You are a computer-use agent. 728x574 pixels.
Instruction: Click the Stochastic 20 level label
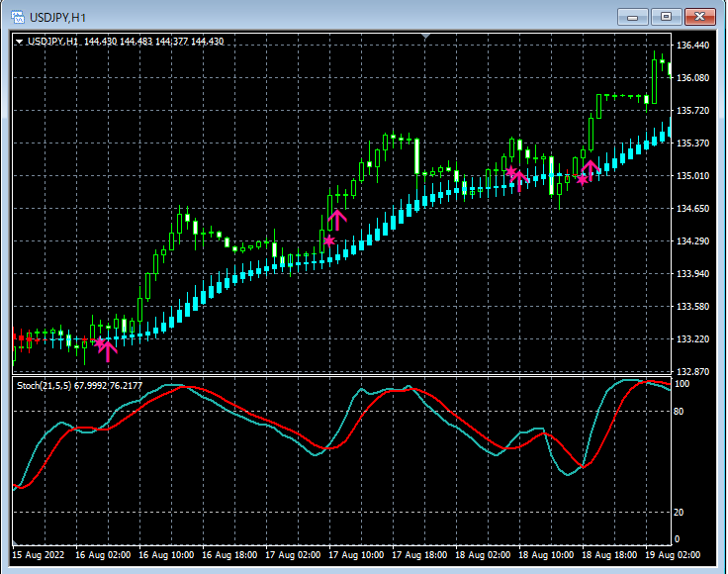click(680, 512)
